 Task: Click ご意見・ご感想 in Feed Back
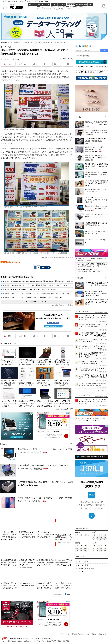point(83,562)
